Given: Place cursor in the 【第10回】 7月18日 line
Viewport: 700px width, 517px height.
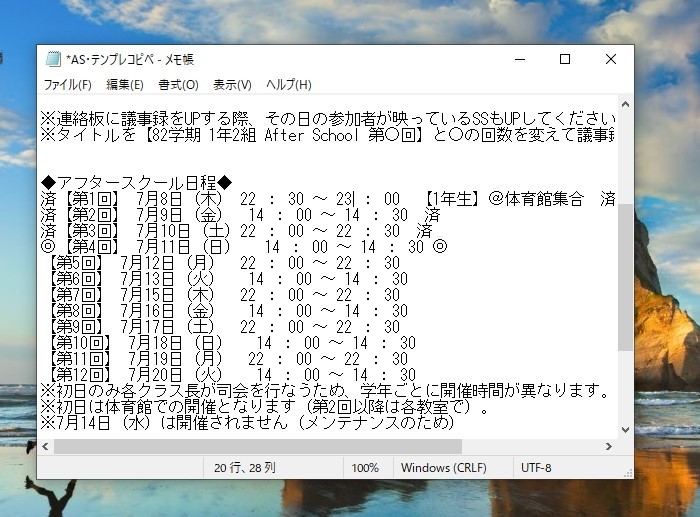Looking at the screenshot, I should click(232, 343).
